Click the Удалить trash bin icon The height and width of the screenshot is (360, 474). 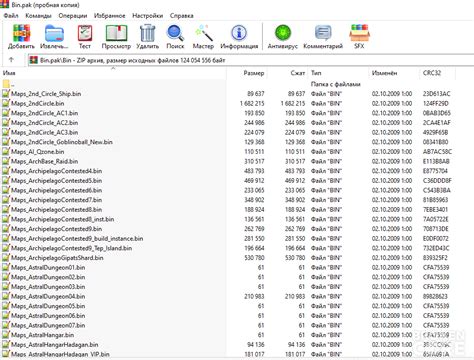pos(147,33)
